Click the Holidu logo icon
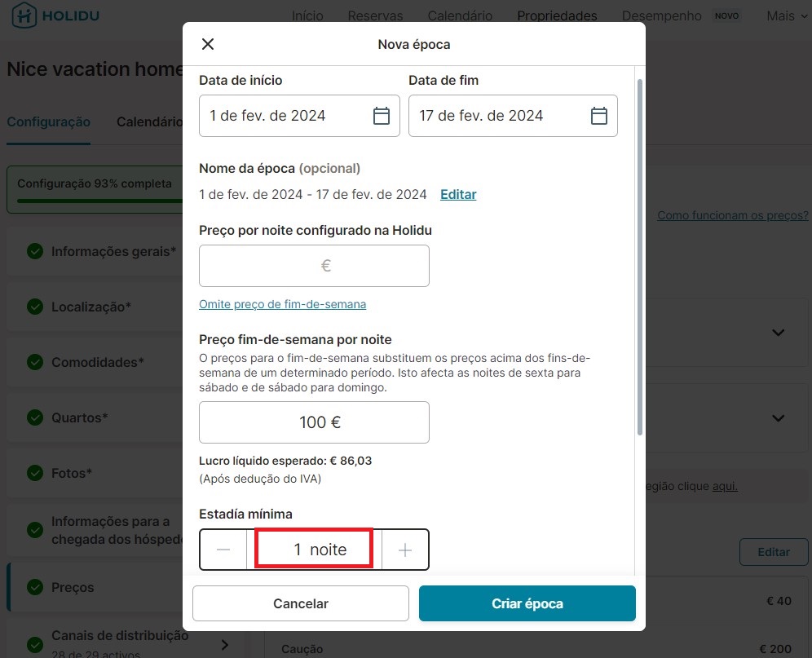812x658 pixels. [x=24, y=15]
